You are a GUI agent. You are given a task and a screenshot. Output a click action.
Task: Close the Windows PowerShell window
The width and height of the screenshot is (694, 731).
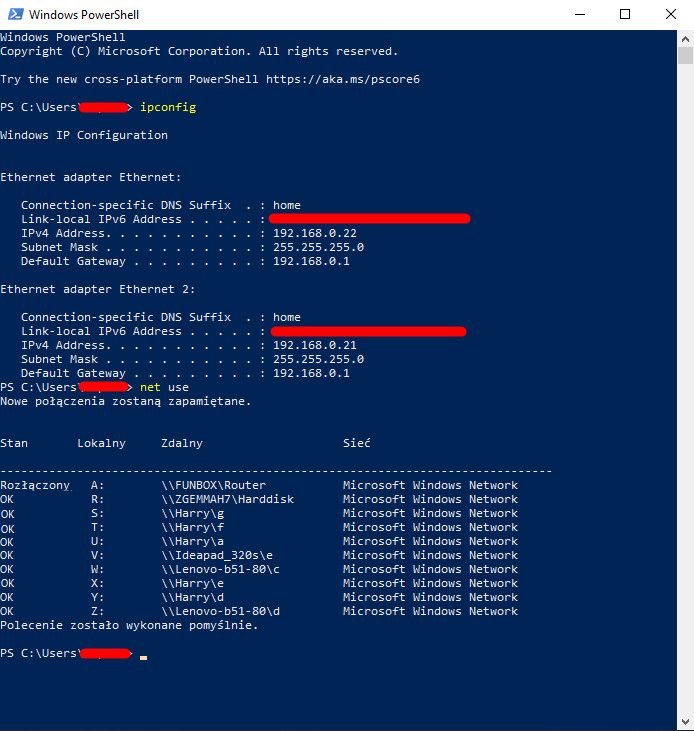click(x=671, y=15)
